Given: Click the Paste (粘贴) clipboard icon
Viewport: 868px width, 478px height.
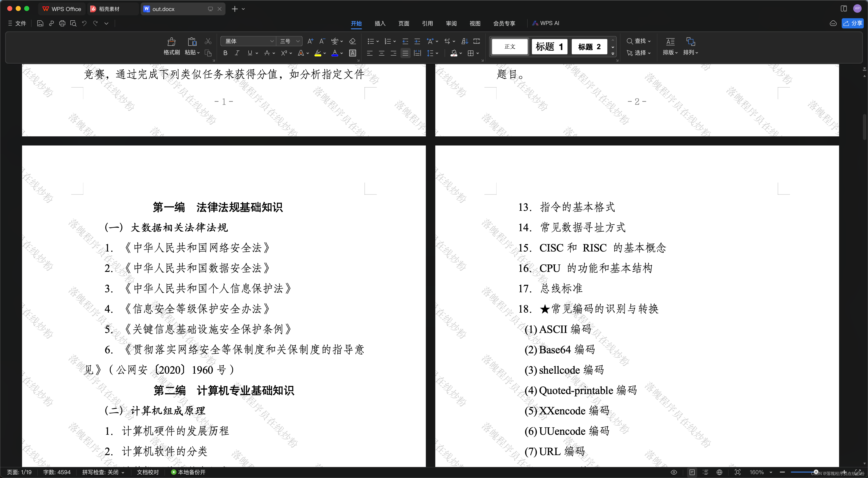Looking at the screenshot, I should click(192, 42).
